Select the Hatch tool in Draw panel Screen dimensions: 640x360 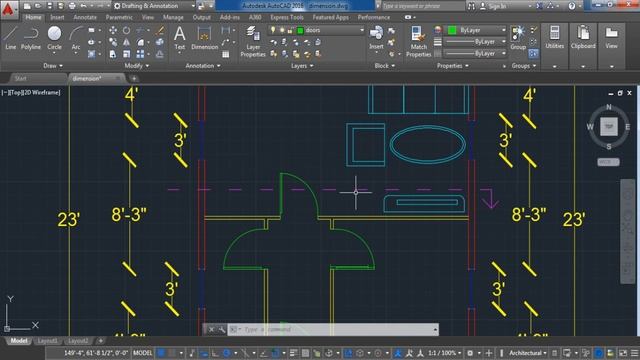tap(91, 54)
